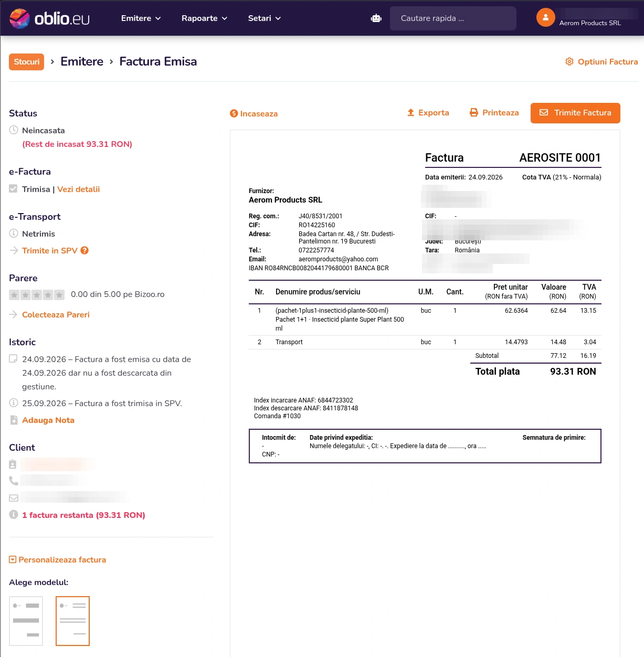Viewport: 644px width, 657px height.
Task: Click the info icon beside Netrimis
Action: click(x=14, y=233)
